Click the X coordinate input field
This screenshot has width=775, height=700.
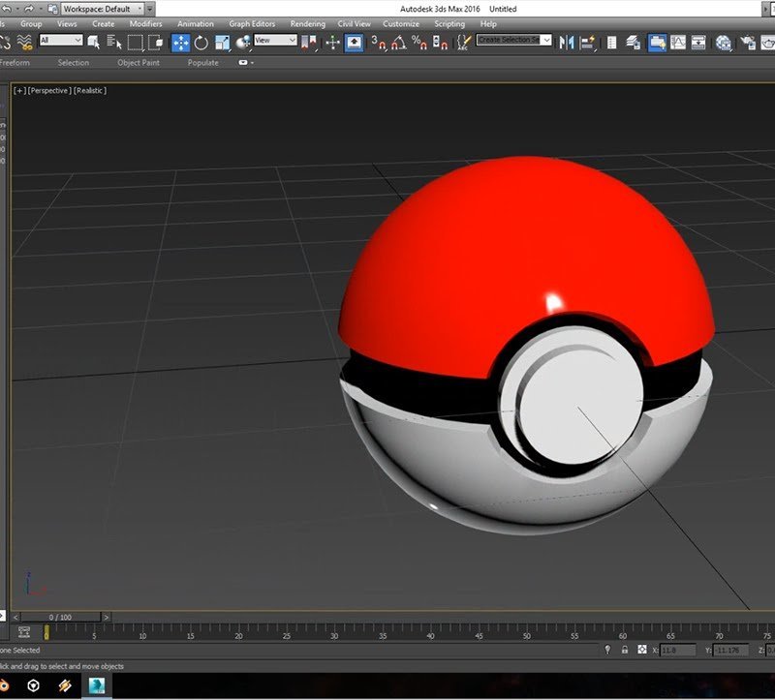point(677,650)
